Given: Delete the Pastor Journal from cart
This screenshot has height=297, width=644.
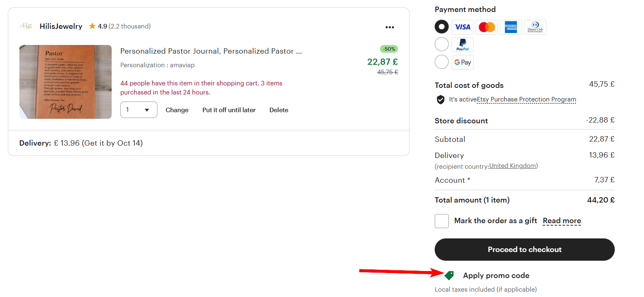Looking at the screenshot, I should point(279,110).
